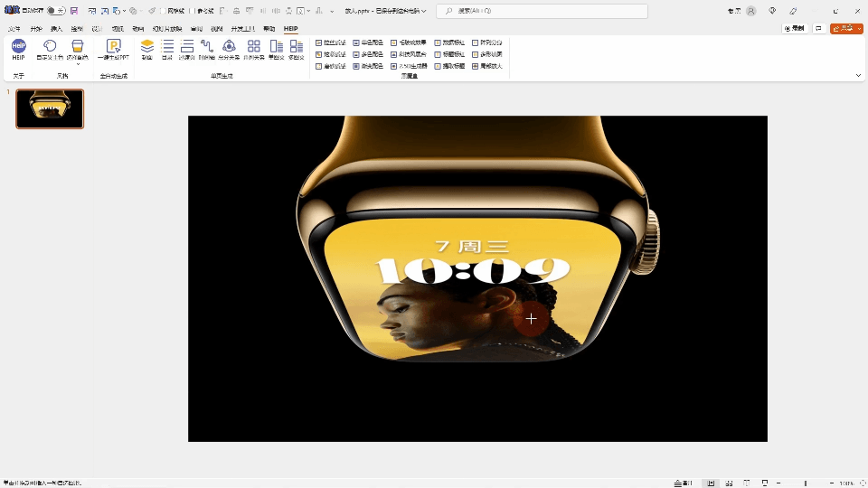
Task: Select the 时间轴 curve icon
Action: tap(207, 46)
